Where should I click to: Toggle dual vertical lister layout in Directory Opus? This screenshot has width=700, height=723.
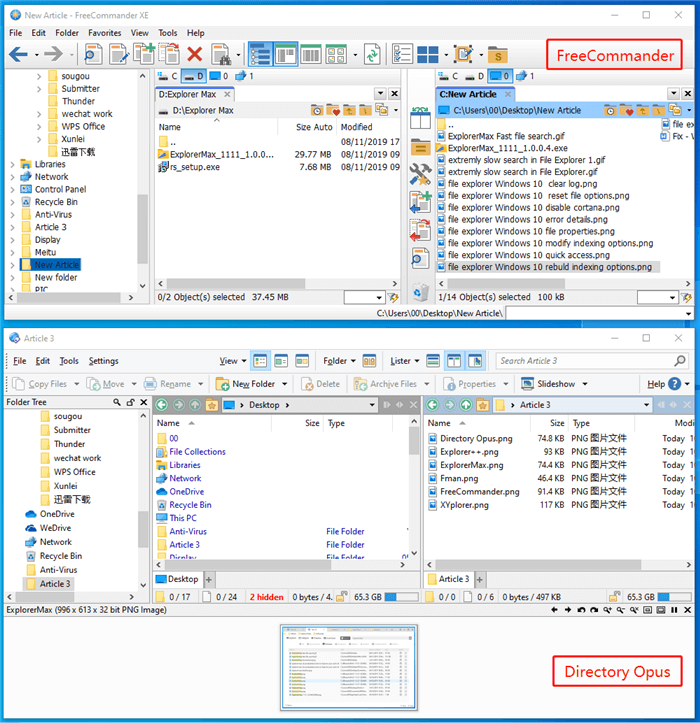click(x=454, y=361)
